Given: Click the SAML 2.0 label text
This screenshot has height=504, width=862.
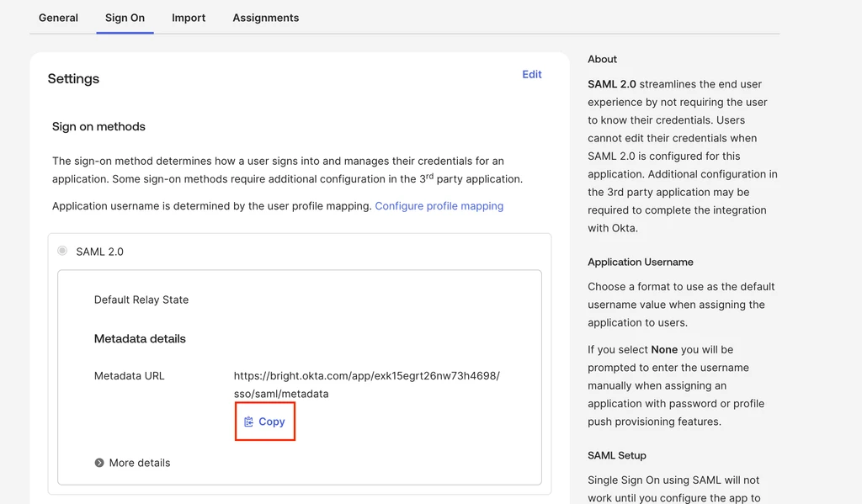Looking at the screenshot, I should tap(99, 252).
